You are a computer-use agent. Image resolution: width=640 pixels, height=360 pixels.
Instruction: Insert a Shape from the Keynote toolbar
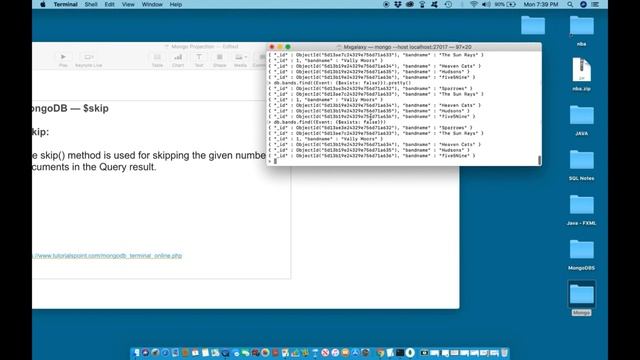[220, 60]
